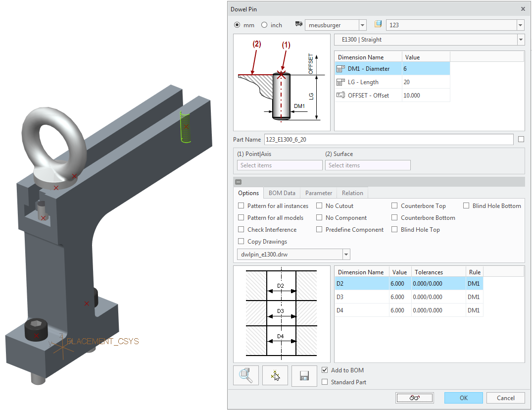Enable Counterbore Top option
Image resolution: width=532 pixels, height=410 pixels.
[394, 205]
